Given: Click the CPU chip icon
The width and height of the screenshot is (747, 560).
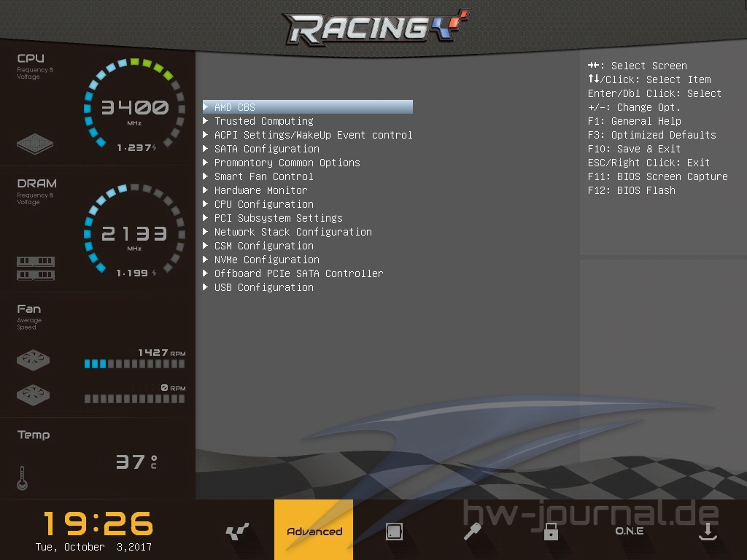Looking at the screenshot, I should tap(35, 144).
